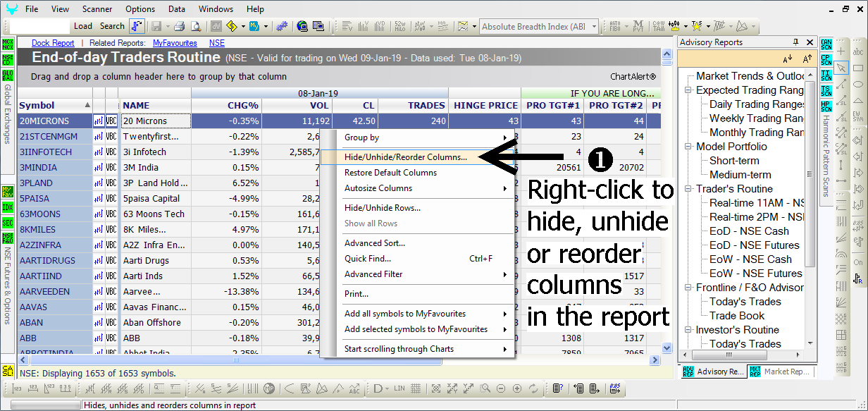Switch to the Market Reports tab

[781, 372]
